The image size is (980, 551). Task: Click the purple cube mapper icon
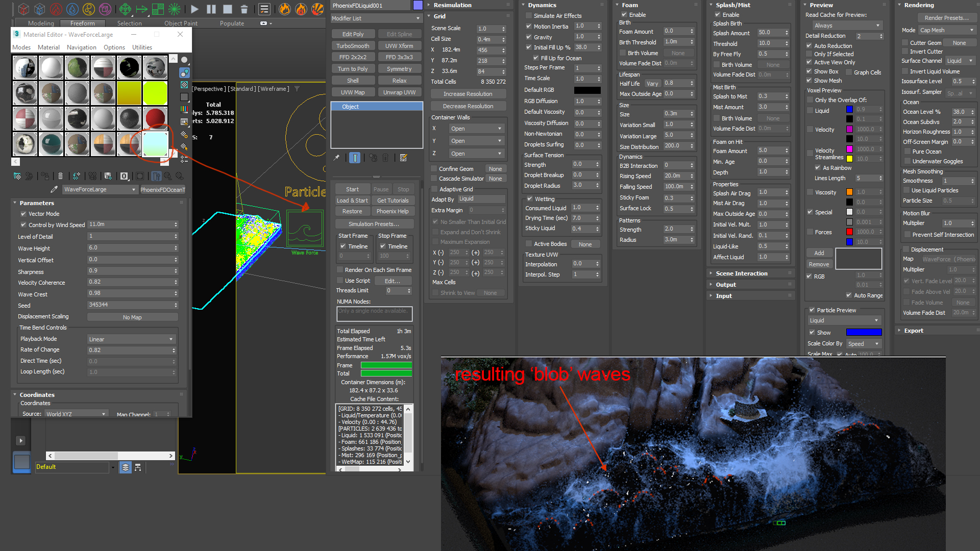[x=105, y=9]
